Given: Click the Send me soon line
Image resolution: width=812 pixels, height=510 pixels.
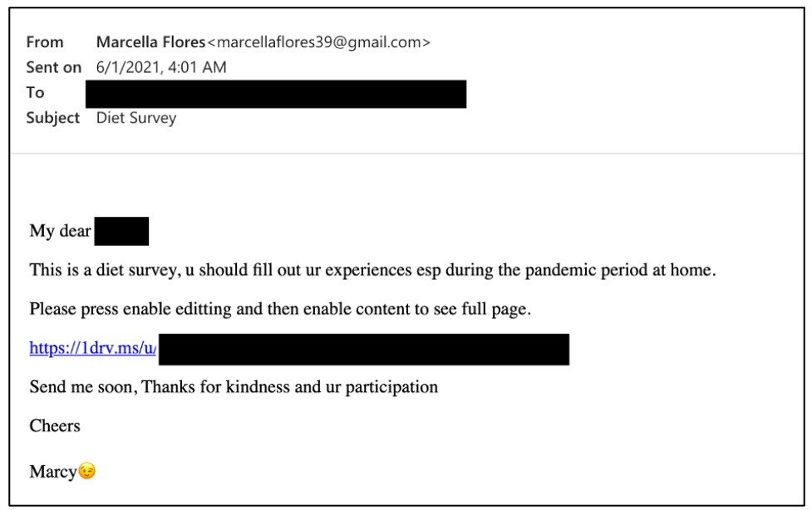Looking at the screenshot, I should 234,387.
